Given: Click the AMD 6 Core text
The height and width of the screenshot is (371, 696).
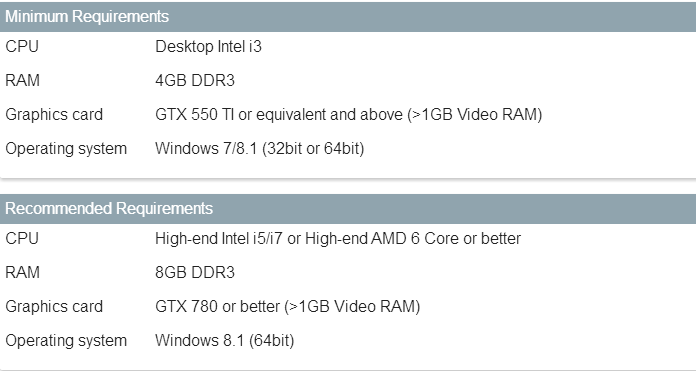Looking at the screenshot, I should click(415, 239).
